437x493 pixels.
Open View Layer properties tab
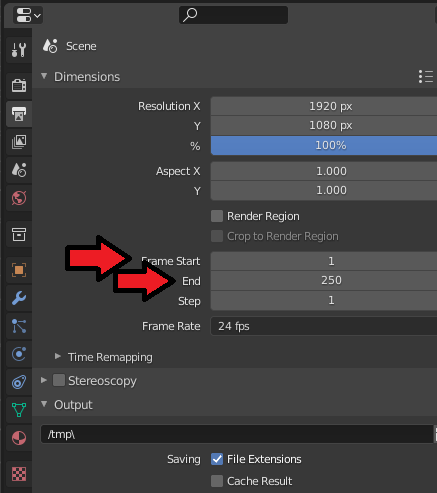tap(19, 142)
